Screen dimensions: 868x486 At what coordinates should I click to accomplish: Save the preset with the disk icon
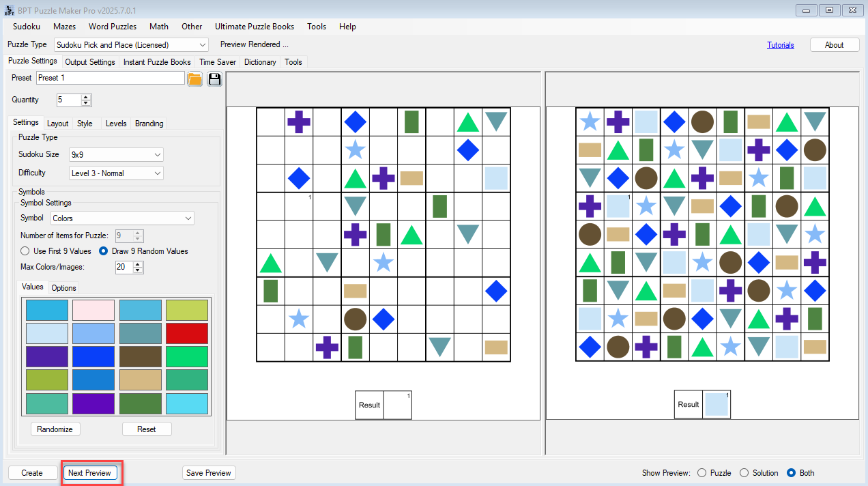[214, 78]
